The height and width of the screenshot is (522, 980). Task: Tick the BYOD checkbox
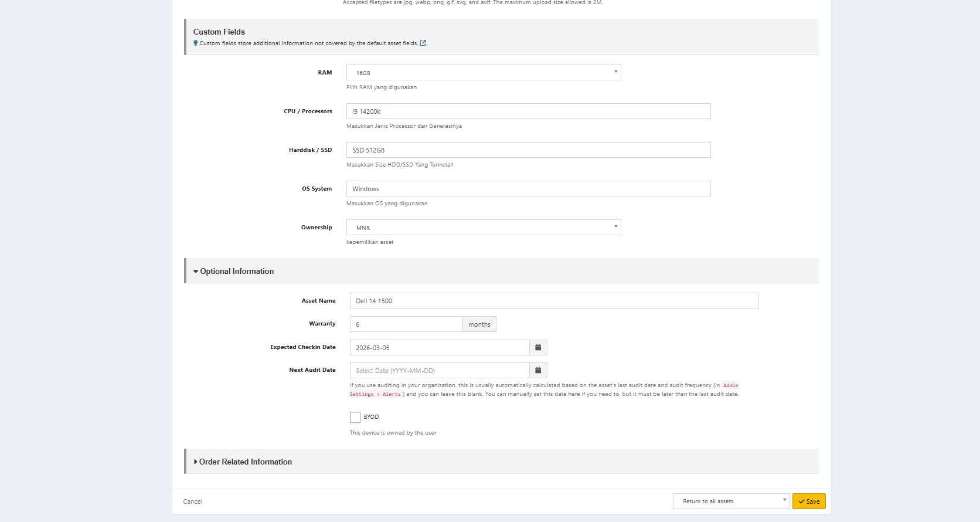click(x=355, y=417)
